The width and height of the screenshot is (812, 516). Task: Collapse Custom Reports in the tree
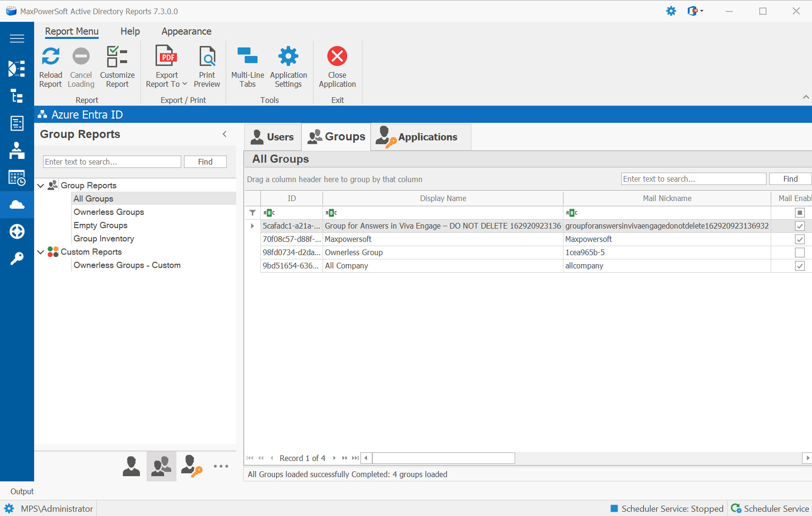click(x=40, y=252)
